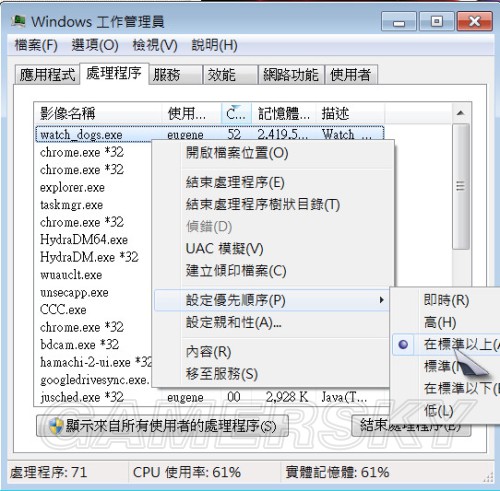
Task: Open the 效能 tab
Action: coord(230,74)
